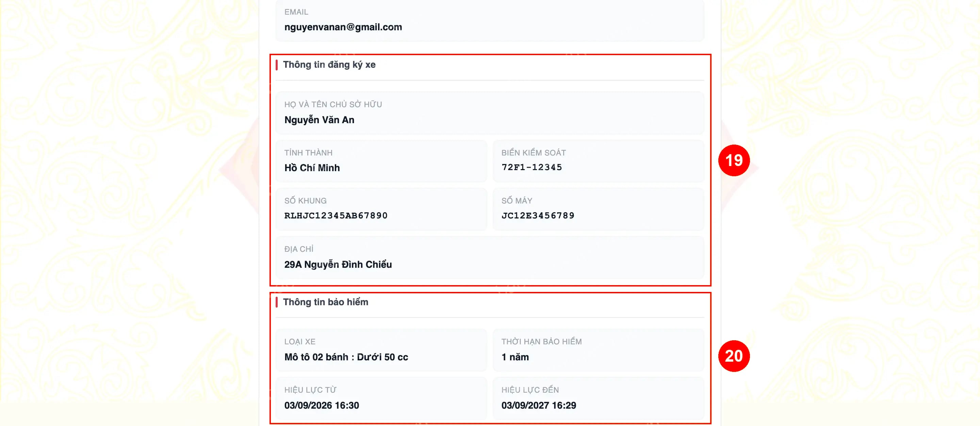The height and width of the screenshot is (426, 980).
Task: Click the 'ĐỊA CHỈ' label
Action: [299, 249]
